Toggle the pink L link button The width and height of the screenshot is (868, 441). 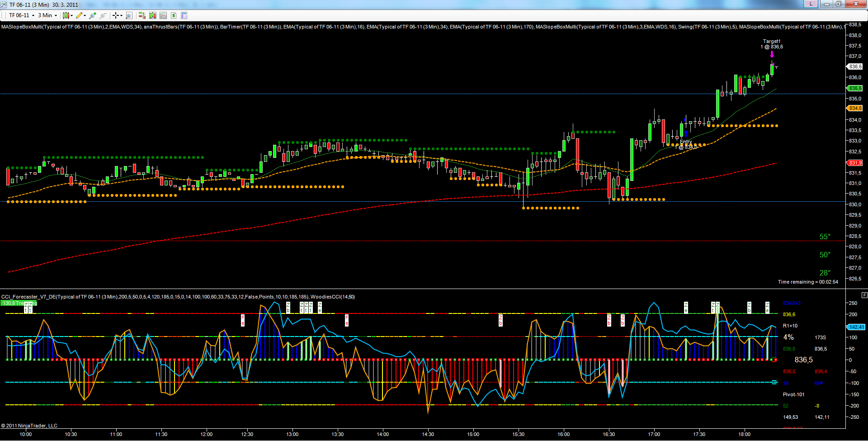point(811,4)
